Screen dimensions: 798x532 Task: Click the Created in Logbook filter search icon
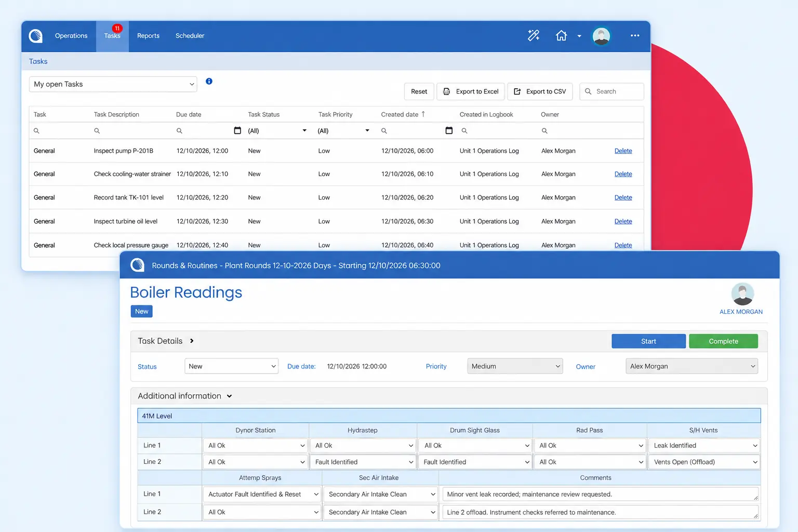pyautogui.click(x=464, y=131)
